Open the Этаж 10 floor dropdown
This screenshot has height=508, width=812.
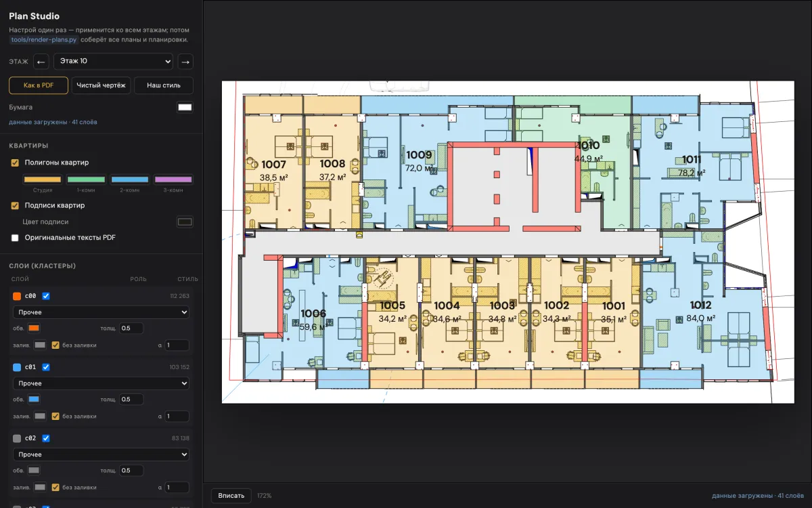113,62
